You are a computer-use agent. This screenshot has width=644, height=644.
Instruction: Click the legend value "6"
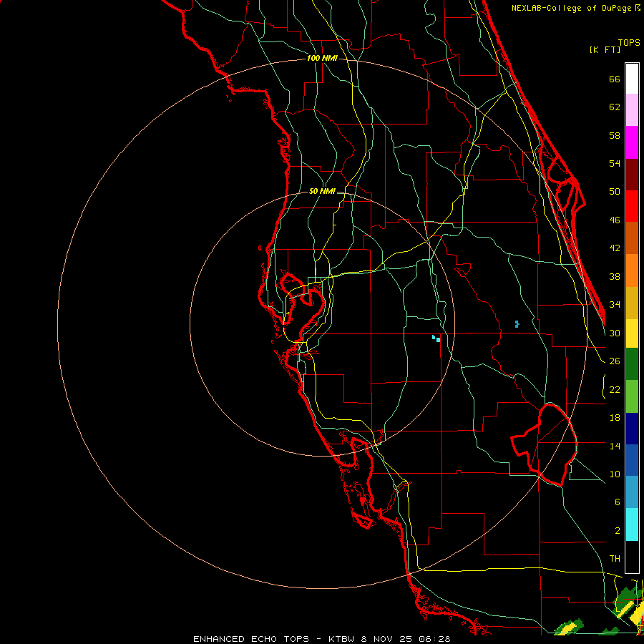coord(618,502)
